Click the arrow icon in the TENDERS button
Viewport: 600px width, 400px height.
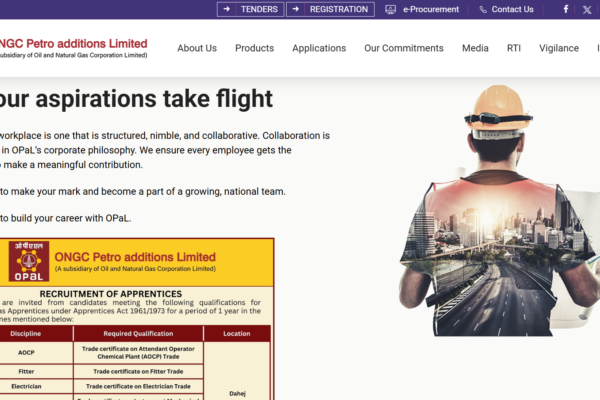click(x=227, y=9)
